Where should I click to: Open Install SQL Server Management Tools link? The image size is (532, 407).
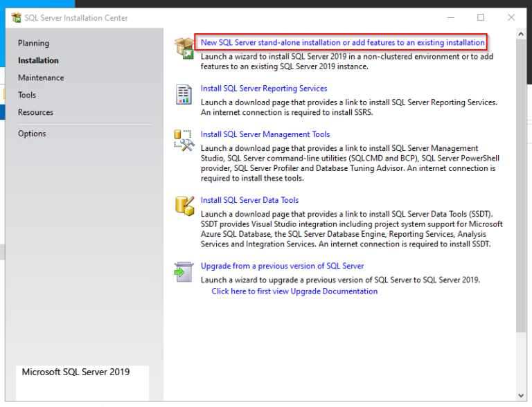click(x=265, y=134)
